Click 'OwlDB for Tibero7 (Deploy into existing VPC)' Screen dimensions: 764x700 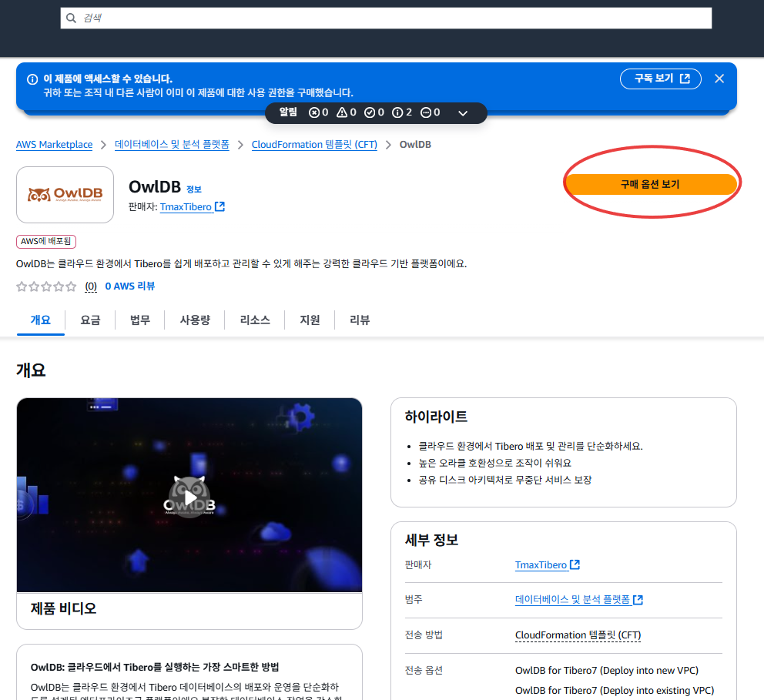[615, 691]
